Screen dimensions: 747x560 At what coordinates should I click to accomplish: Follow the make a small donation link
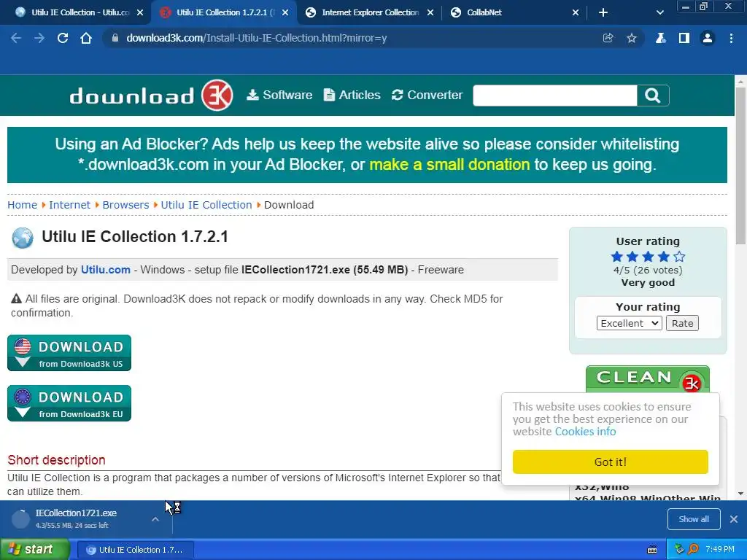pyautogui.click(x=449, y=164)
